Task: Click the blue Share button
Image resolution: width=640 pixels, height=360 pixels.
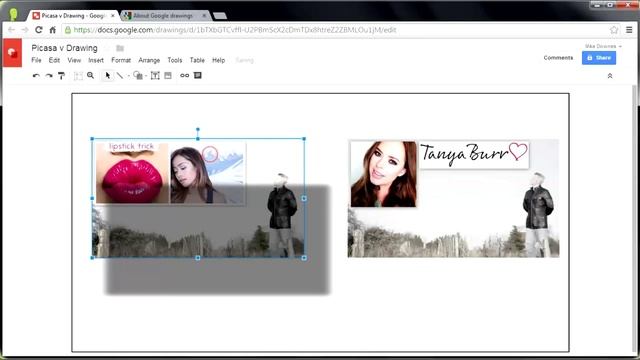Action: pos(599,58)
